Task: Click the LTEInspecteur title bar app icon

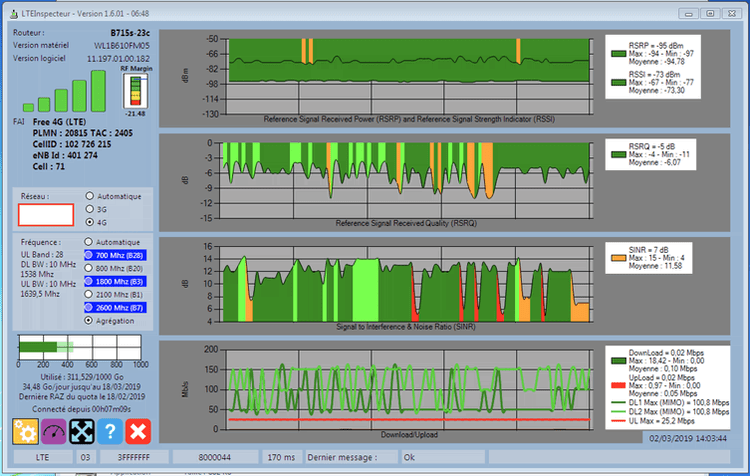Action: (x=14, y=14)
